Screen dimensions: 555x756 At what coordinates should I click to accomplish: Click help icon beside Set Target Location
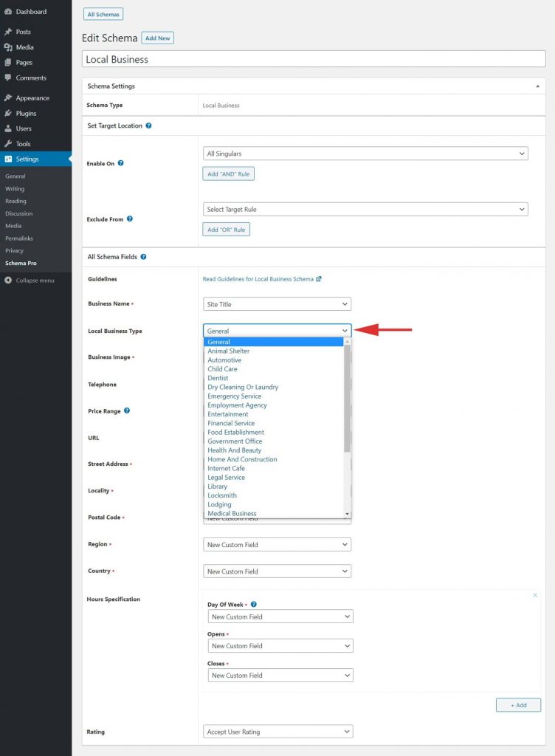click(x=148, y=126)
